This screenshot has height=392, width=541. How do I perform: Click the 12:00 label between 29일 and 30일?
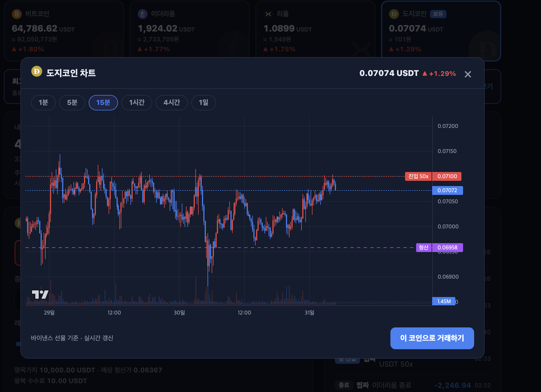coord(114,312)
